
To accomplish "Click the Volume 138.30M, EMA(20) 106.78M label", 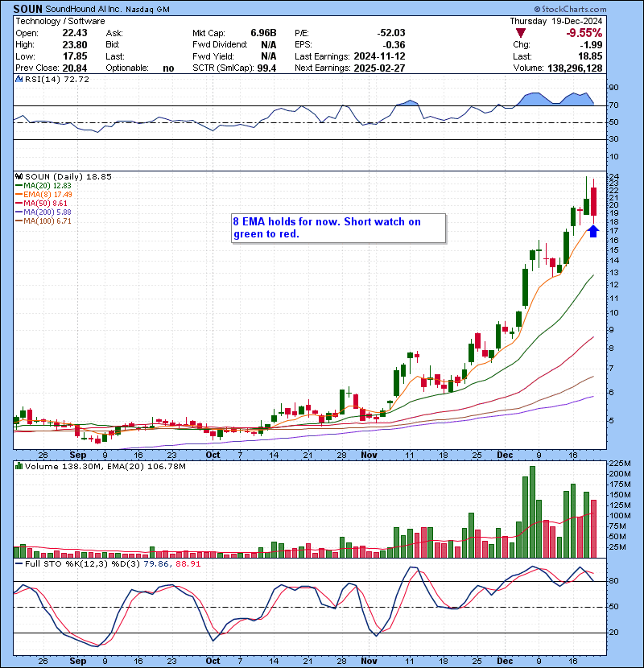I will coord(105,467).
